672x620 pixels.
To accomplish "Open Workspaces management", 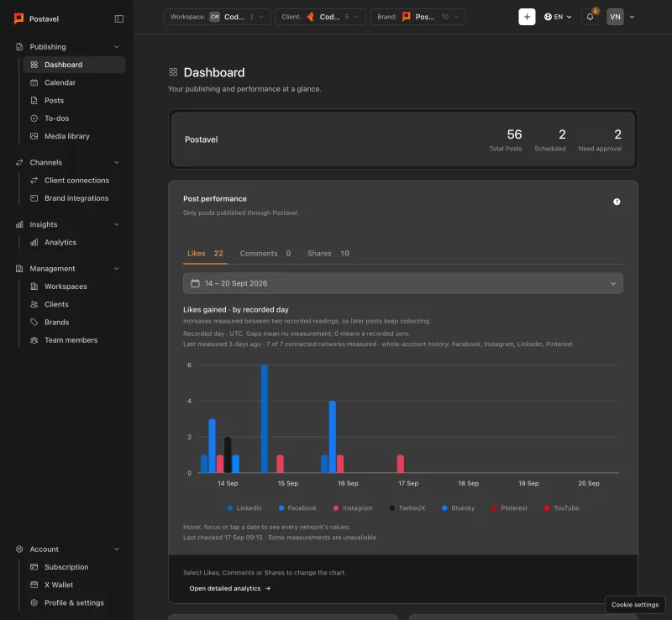I will (74, 286).
